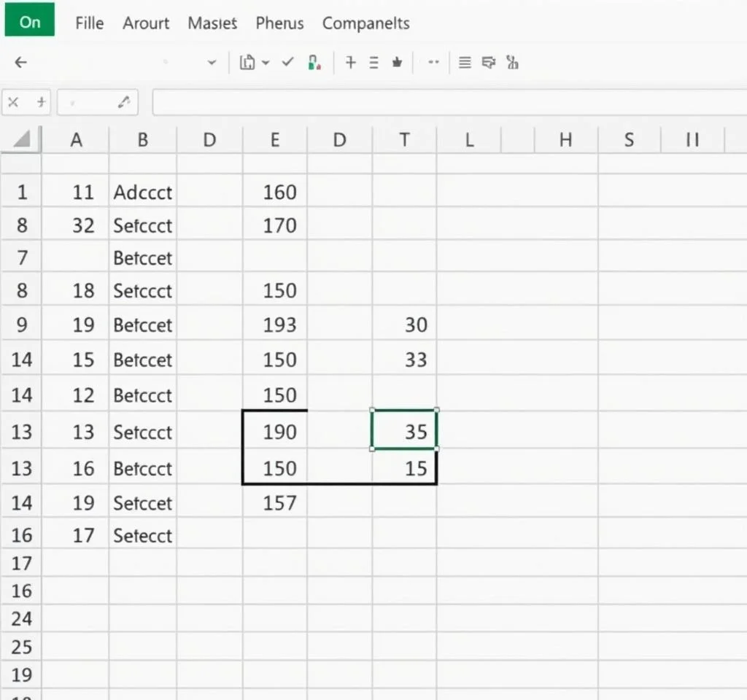The height and width of the screenshot is (700, 747).
Task: Click the checkmark icon in the toolbar
Action: coord(287,63)
